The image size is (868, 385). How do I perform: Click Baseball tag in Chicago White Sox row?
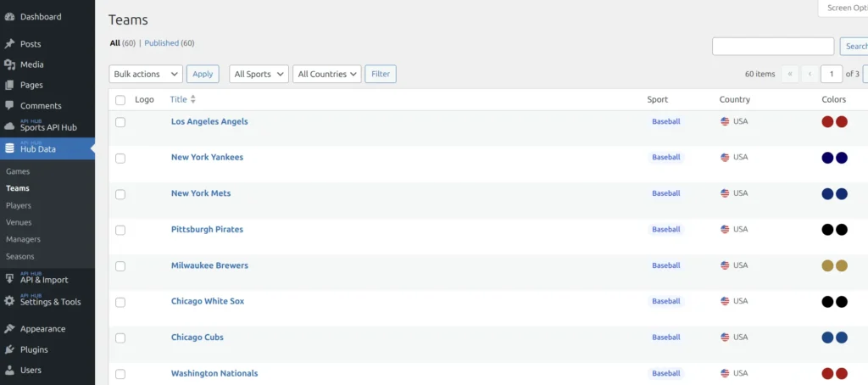click(666, 301)
